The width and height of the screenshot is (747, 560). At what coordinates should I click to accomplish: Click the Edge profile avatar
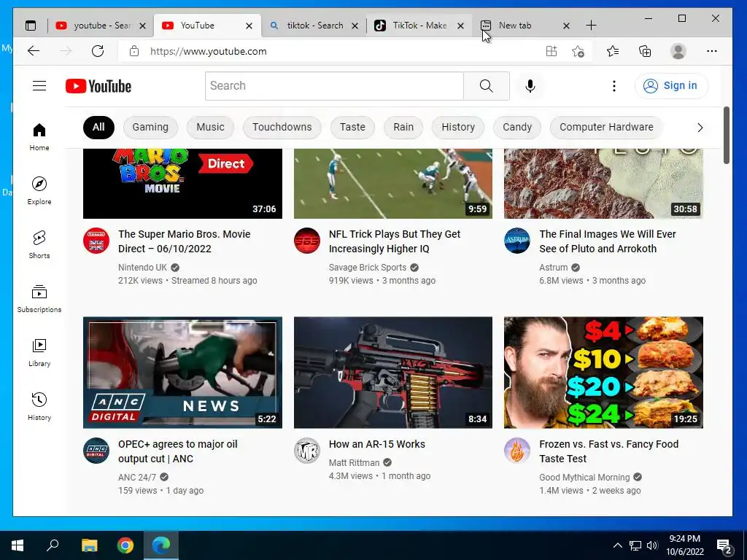click(x=678, y=51)
